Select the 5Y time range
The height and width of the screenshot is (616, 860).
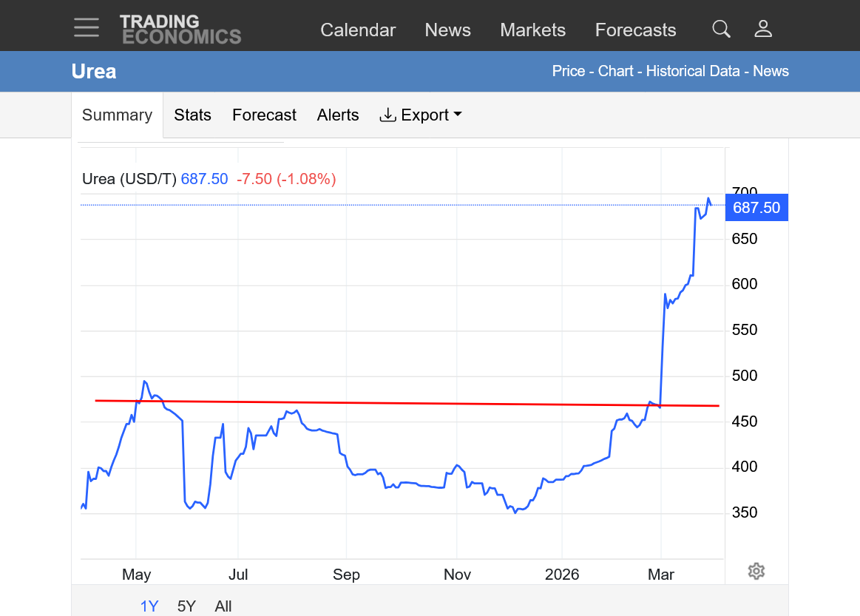pyautogui.click(x=186, y=606)
